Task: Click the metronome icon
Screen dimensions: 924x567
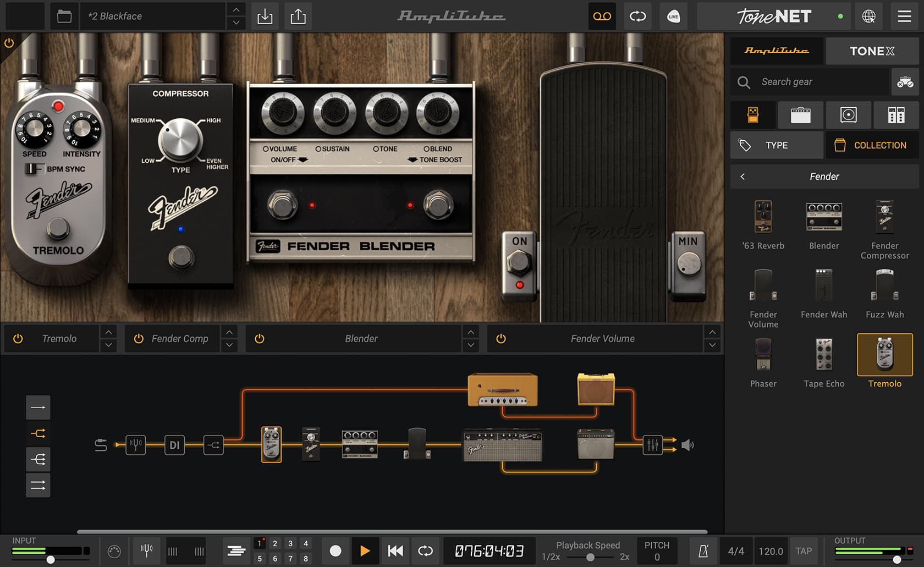Action: click(703, 551)
